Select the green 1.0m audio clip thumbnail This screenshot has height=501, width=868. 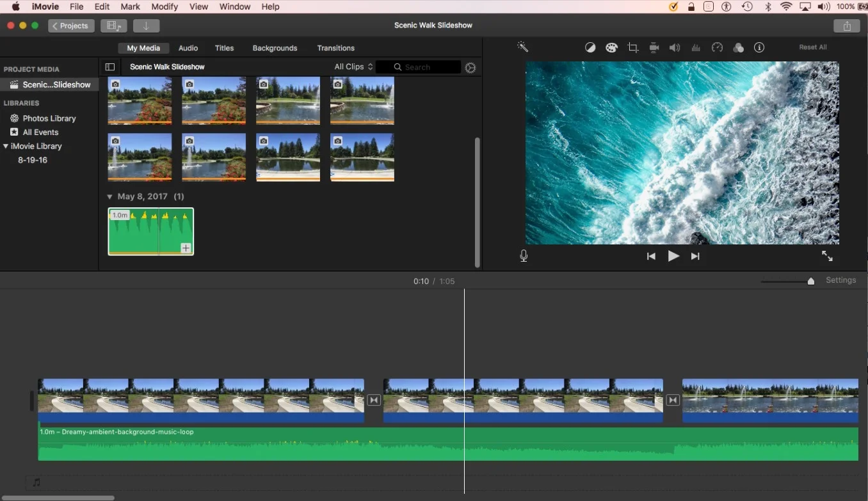tap(150, 232)
